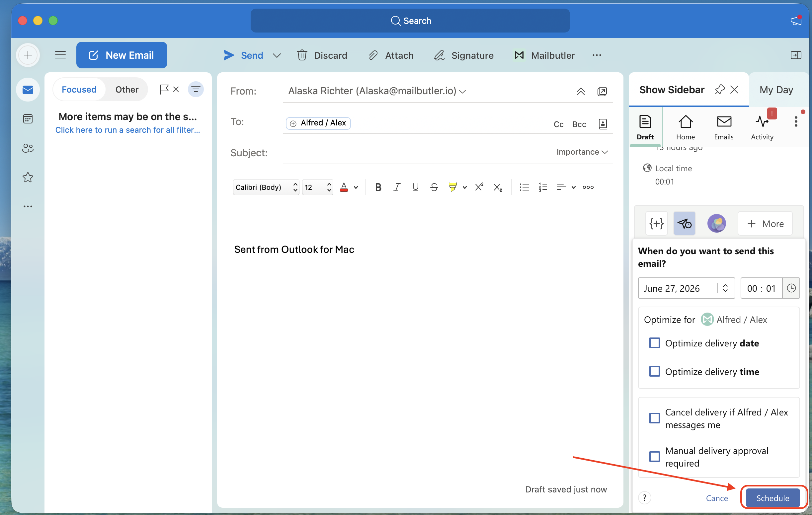Click the Schedule button
812x515 pixels.
point(772,498)
